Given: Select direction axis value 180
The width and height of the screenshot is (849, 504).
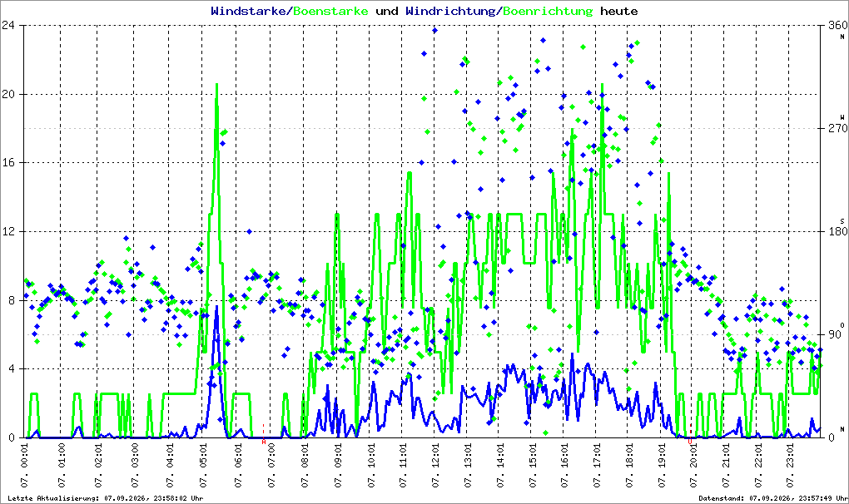Looking at the screenshot, I should pyautogui.click(x=837, y=231).
